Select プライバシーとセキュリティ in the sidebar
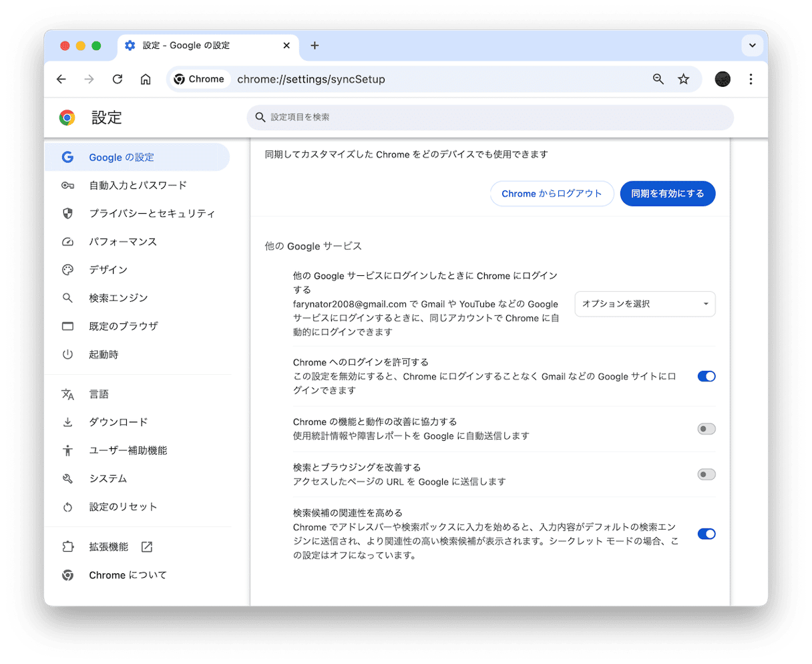The height and width of the screenshot is (664, 812). coord(152,214)
